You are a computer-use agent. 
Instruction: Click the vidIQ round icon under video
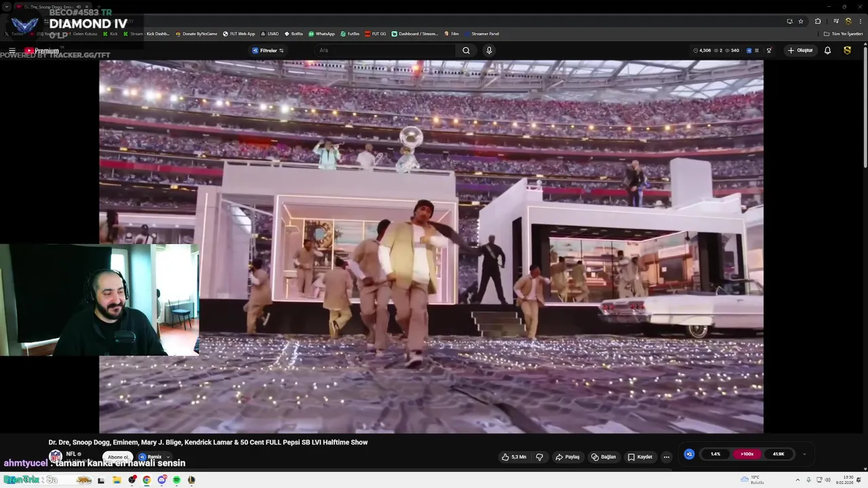pos(689,454)
